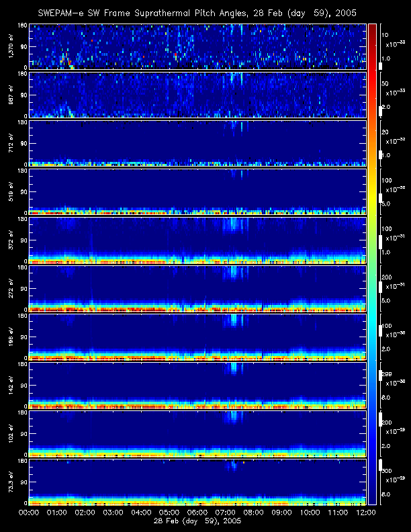Click the "07:00" time axis label
The height and width of the screenshot is (532, 411).
pos(226,513)
